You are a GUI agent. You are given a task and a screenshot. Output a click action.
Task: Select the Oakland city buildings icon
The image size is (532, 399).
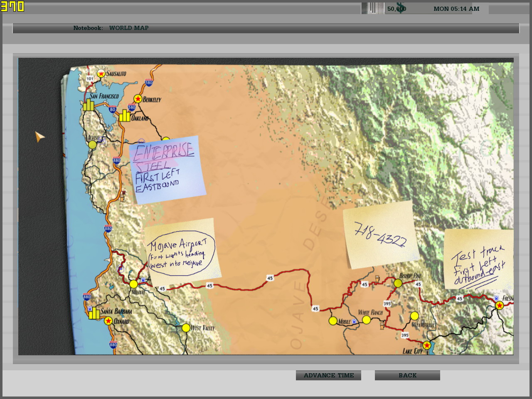click(125, 115)
